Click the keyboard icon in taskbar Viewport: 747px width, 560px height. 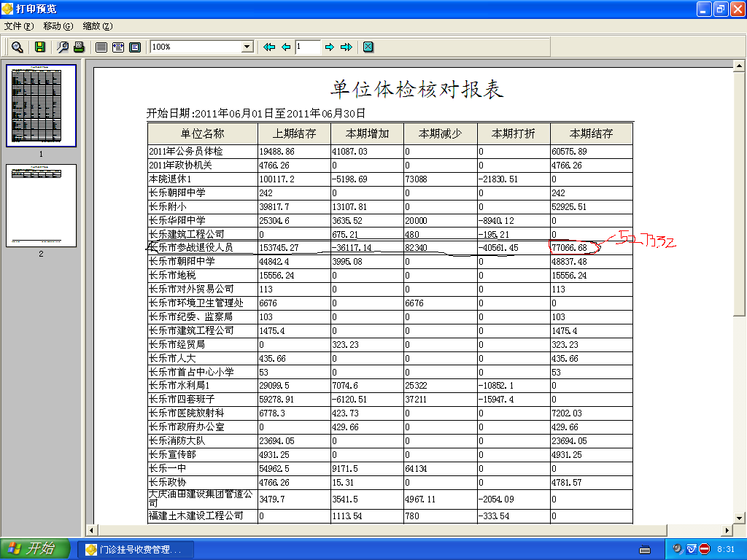point(645,550)
